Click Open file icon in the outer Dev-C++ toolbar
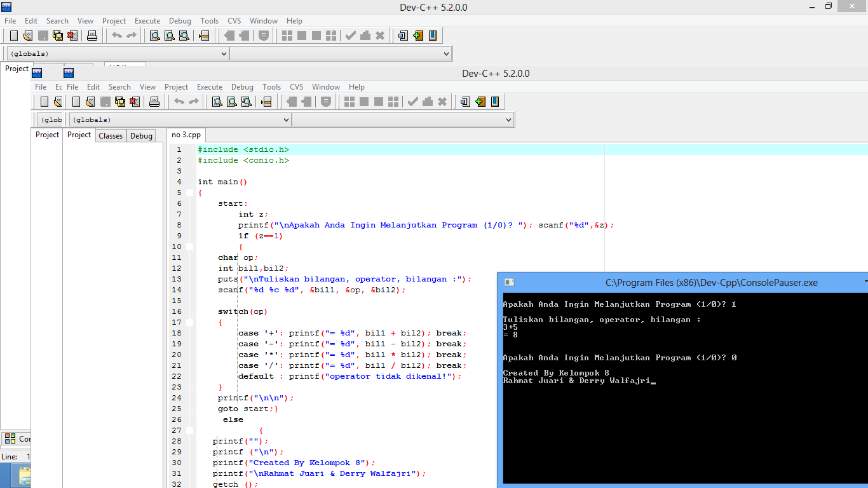This screenshot has width=868, height=488. 28,36
